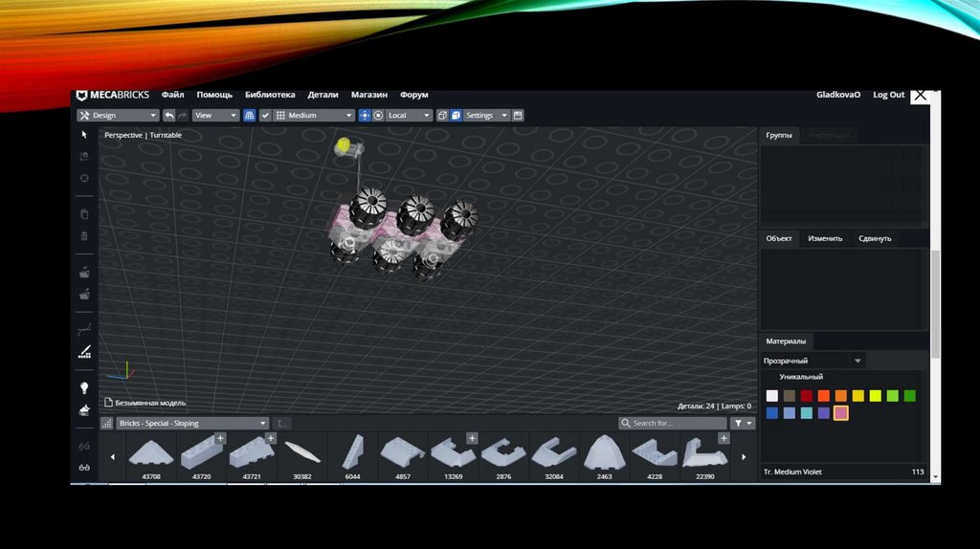Click the lamp bulb tool

click(84, 388)
